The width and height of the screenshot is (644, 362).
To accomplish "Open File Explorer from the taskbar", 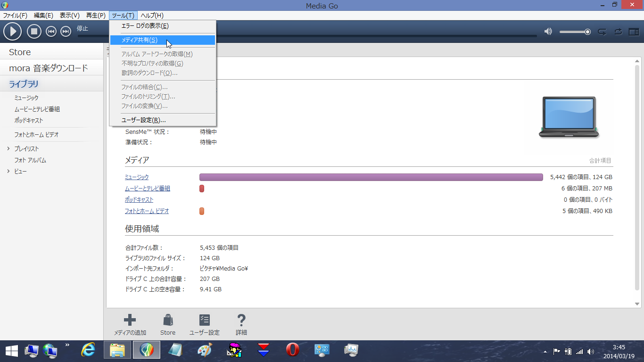I will (x=117, y=350).
